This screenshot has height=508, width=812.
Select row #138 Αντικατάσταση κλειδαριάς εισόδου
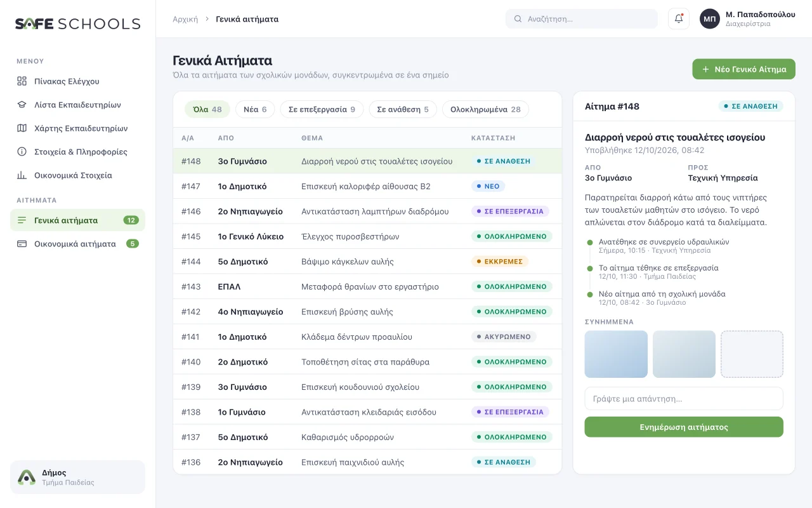point(367,412)
